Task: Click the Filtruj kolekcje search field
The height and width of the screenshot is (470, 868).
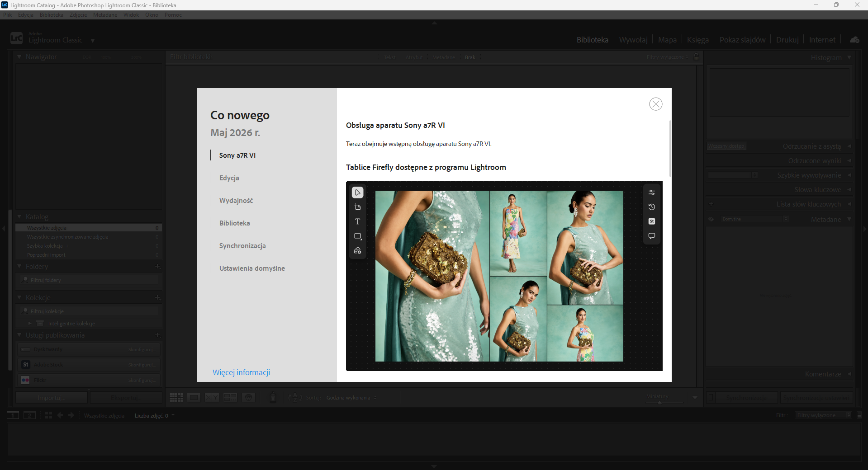Action: point(90,311)
